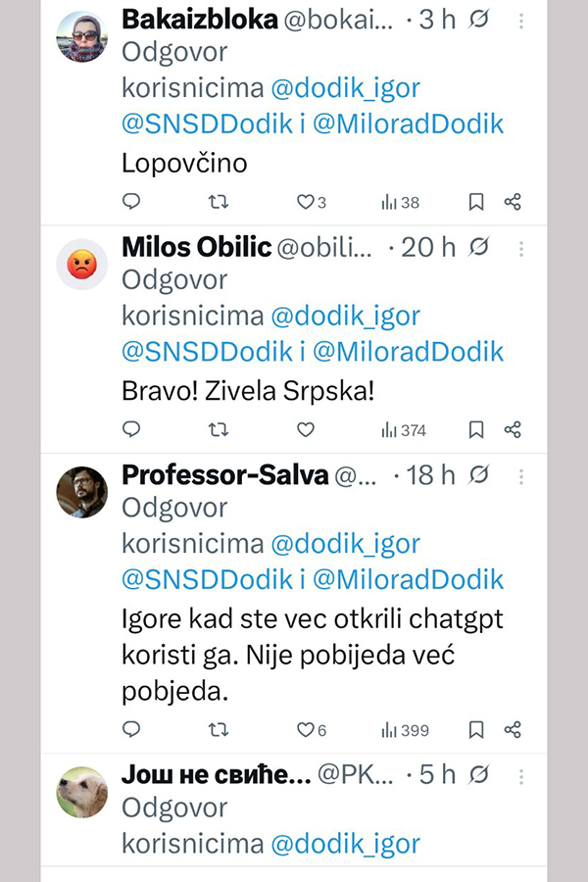The width and height of the screenshot is (588, 882).
Task: Reply to Professor-Salva's chatgpt tweet
Action: click(131, 729)
